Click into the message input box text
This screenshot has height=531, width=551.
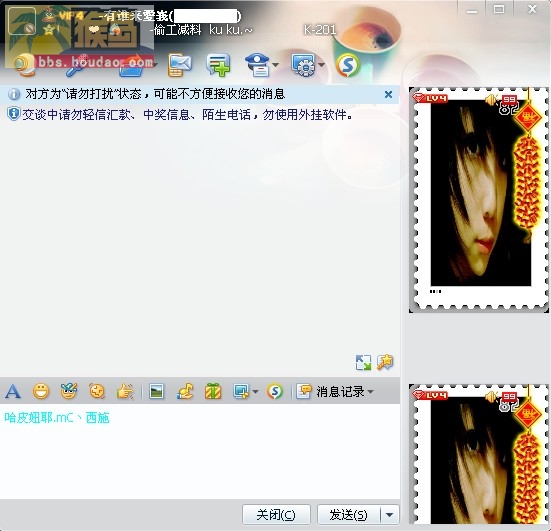[57, 418]
